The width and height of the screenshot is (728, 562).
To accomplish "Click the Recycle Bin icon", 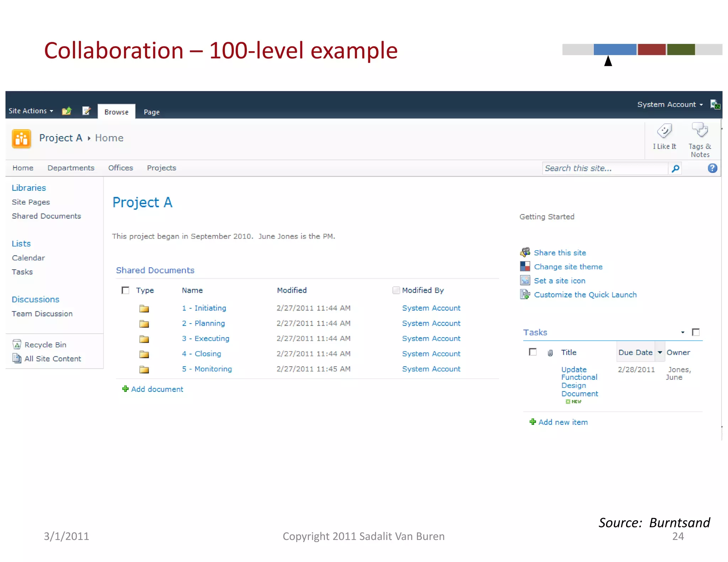I will coord(17,345).
